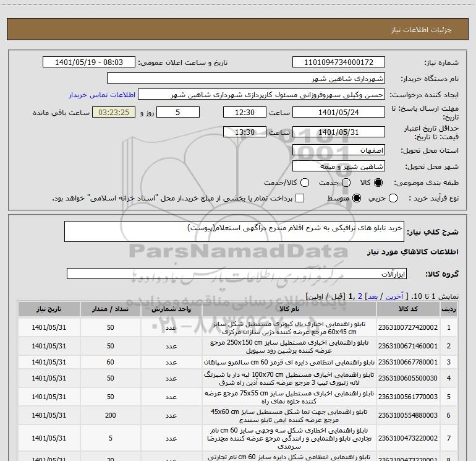Click item name with 250x150 cm sign

coord(289,347)
